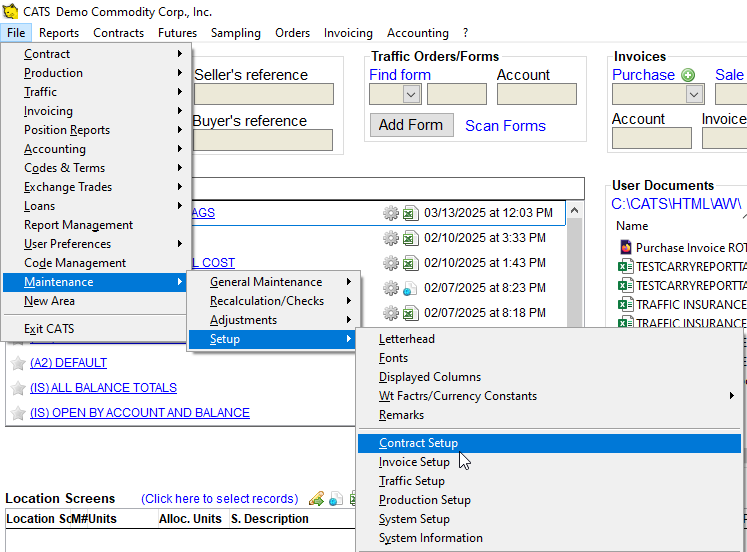Select Contract Setup from the Setup menu
Screen dimensions: 747x552
coord(549,443)
